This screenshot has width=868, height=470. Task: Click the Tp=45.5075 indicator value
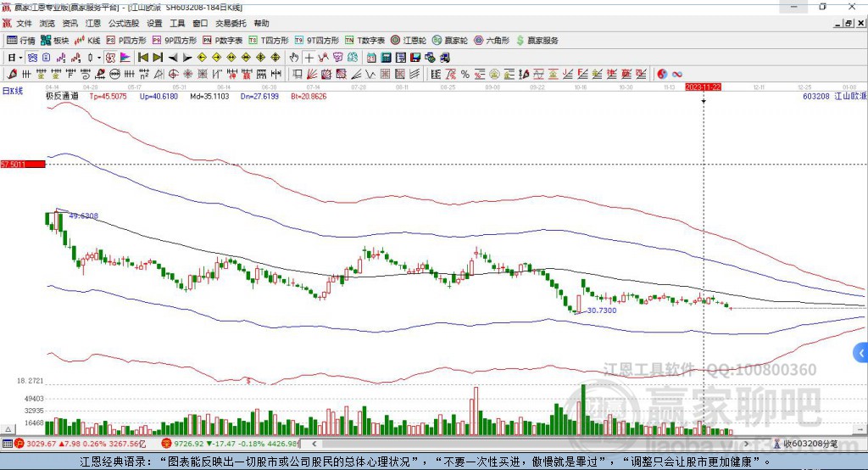tap(108, 96)
